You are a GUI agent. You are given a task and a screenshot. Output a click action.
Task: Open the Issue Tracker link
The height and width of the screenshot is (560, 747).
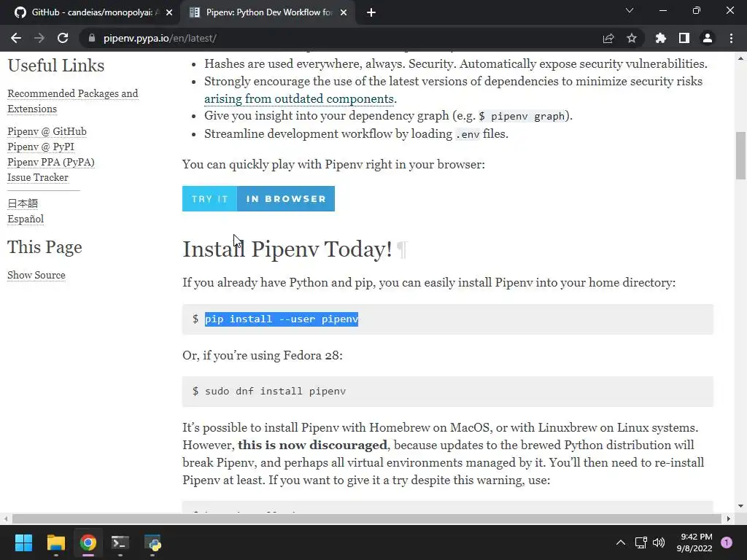pos(38,177)
